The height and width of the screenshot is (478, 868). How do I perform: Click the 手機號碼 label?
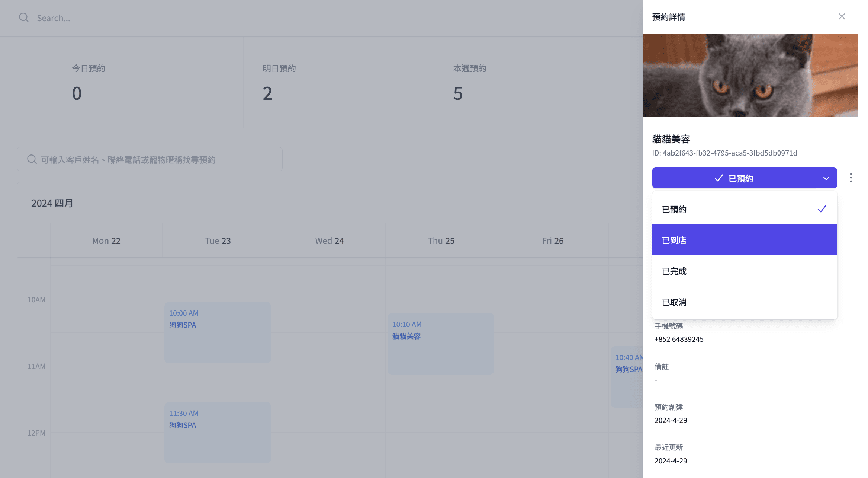[668, 326]
